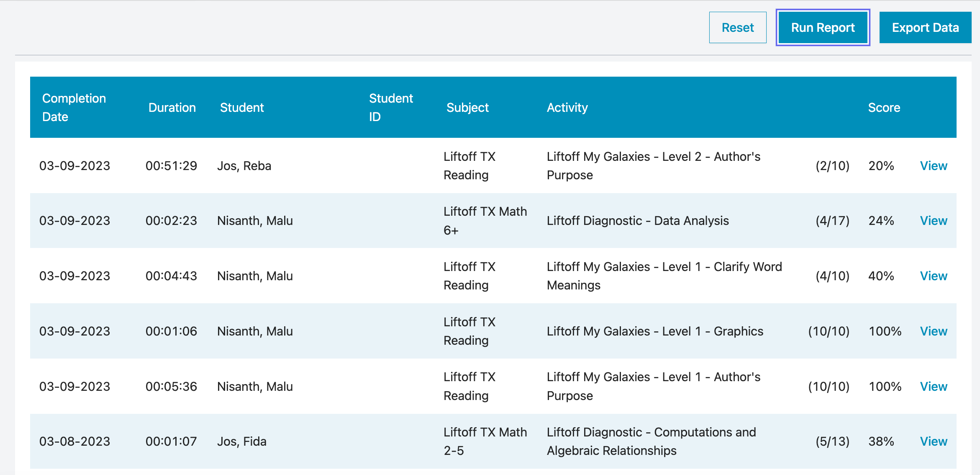This screenshot has width=980, height=475.
Task: Open View link for Data Analysis diagnostic
Action: 934,221
